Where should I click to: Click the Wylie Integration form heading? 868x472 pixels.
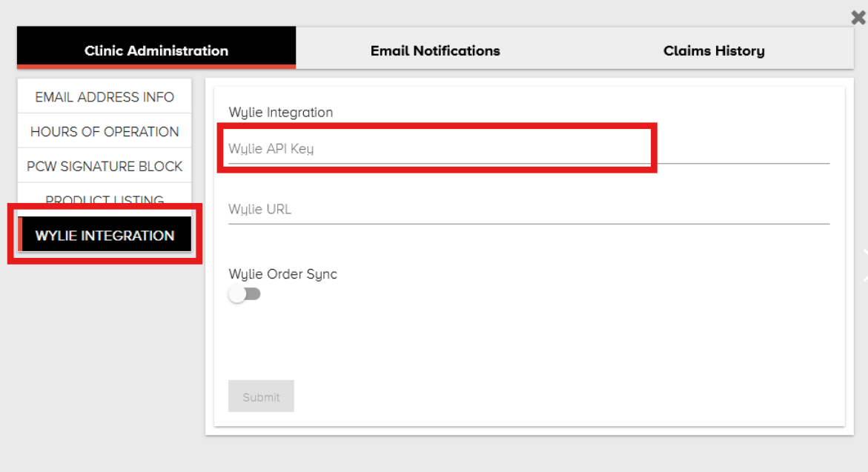[281, 113]
